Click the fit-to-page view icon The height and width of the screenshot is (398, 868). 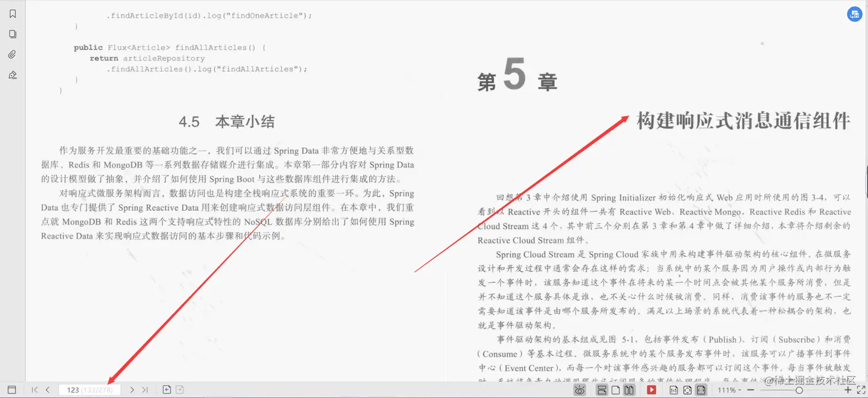688,389
